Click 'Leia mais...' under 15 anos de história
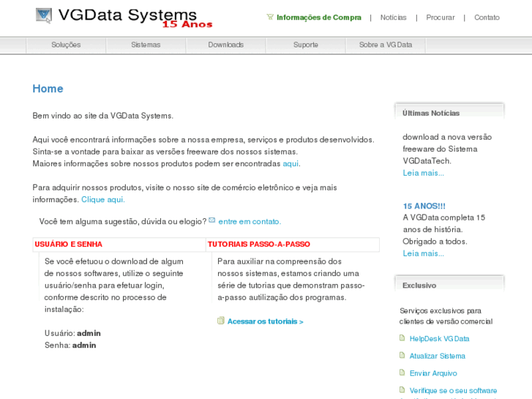This screenshot has height=399, width=532. point(424,253)
